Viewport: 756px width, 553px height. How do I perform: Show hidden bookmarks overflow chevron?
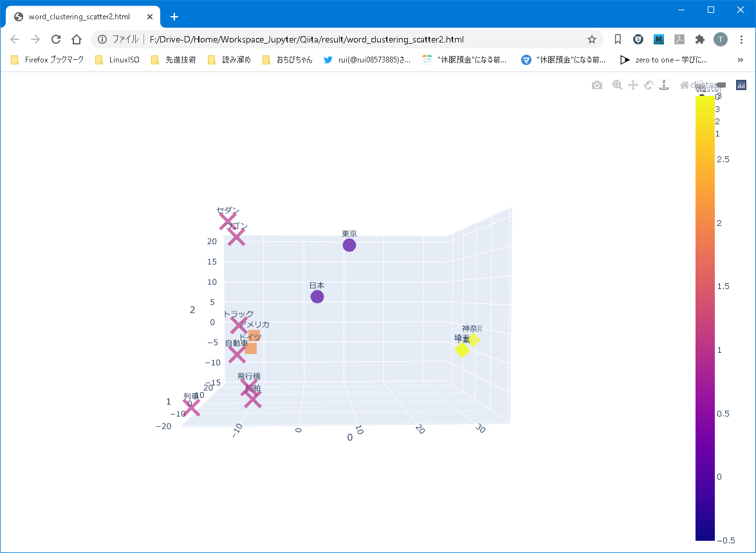coord(741,60)
